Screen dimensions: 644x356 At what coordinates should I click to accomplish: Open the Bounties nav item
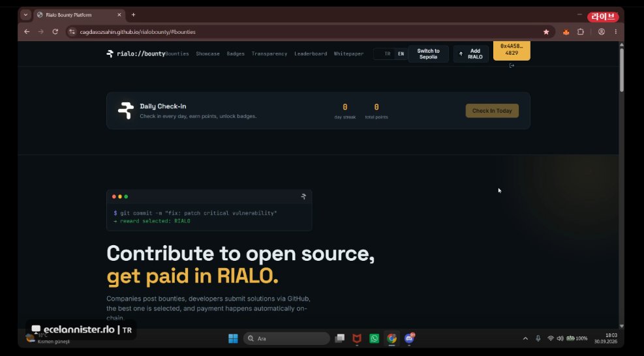[177, 53]
